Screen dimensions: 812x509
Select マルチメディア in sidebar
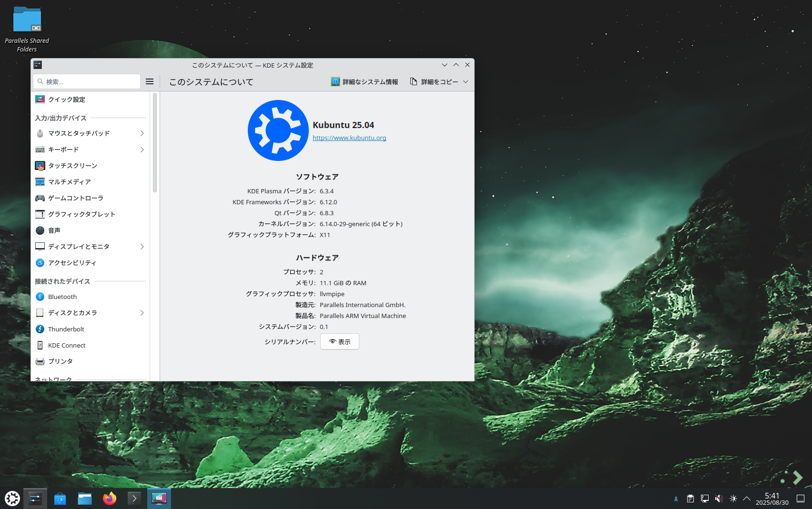pyautogui.click(x=91, y=182)
